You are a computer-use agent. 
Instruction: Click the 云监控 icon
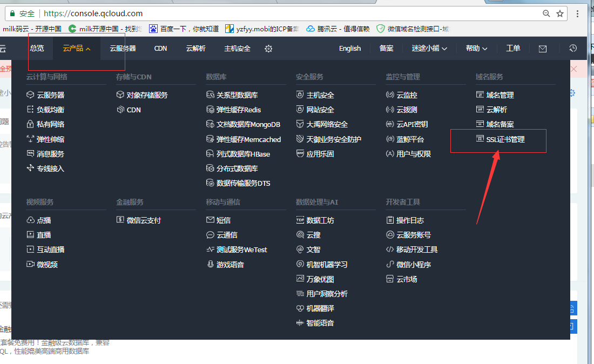(390, 95)
